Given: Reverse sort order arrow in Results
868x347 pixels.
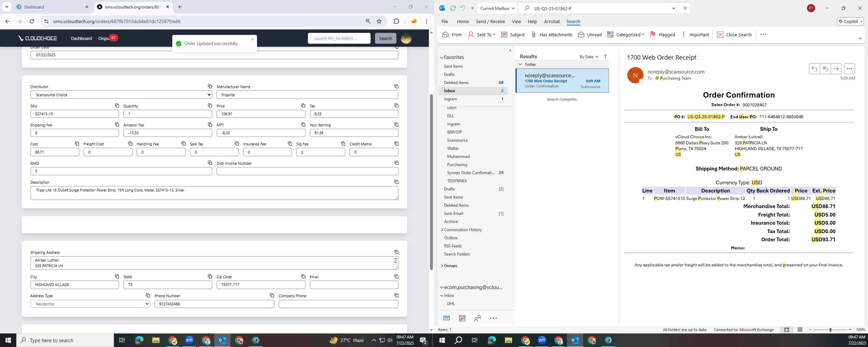Looking at the screenshot, I should [x=605, y=57].
